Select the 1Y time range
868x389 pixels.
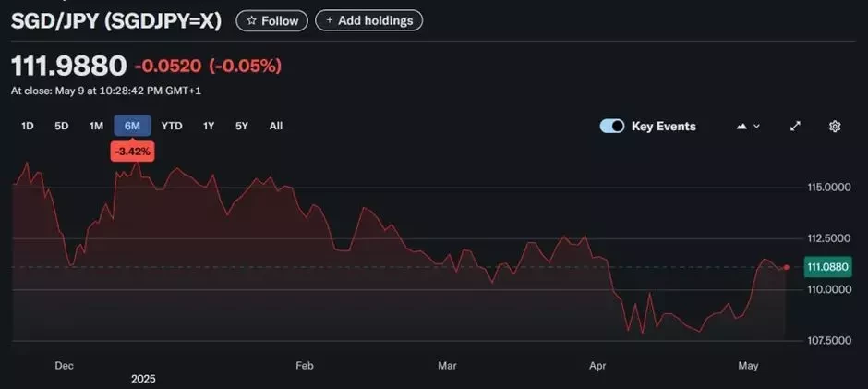[x=209, y=126]
